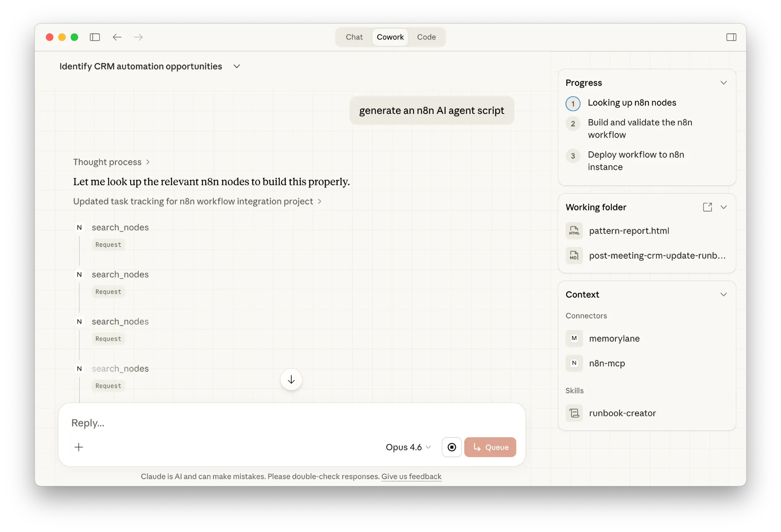Collapse the Context panel
Image resolution: width=781 pixels, height=532 pixels.
(x=723, y=294)
